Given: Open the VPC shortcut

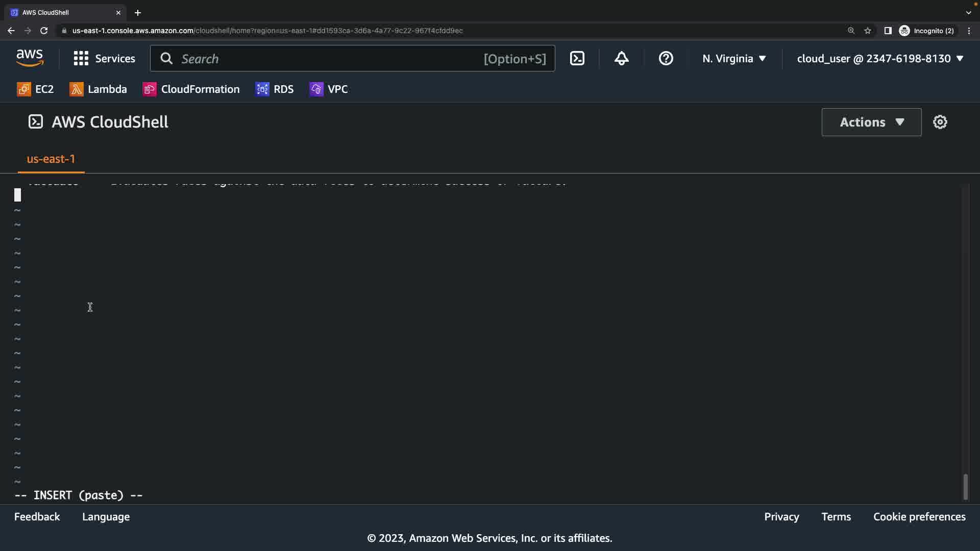Looking at the screenshot, I should click(x=329, y=89).
